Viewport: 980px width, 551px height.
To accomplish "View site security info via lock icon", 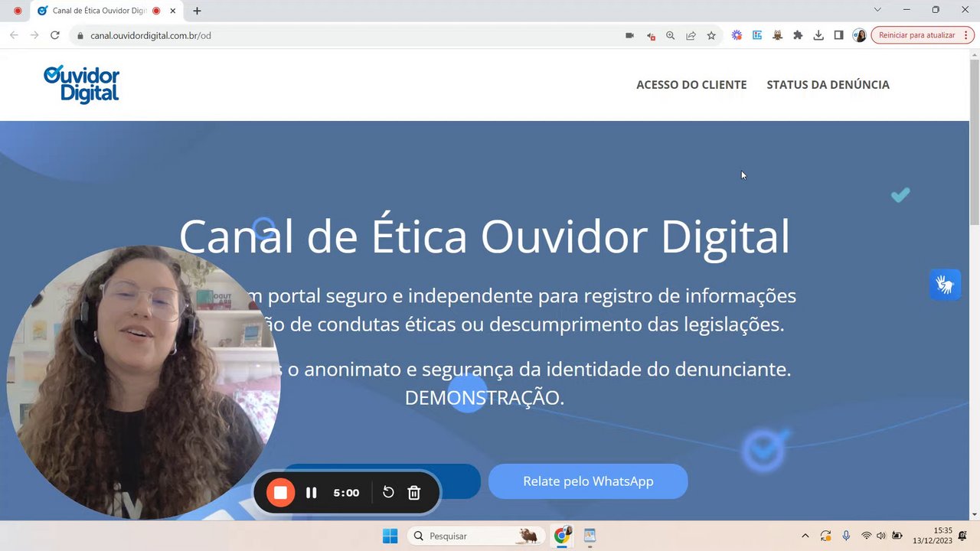I will pyautogui.click(x=80, y=35).
